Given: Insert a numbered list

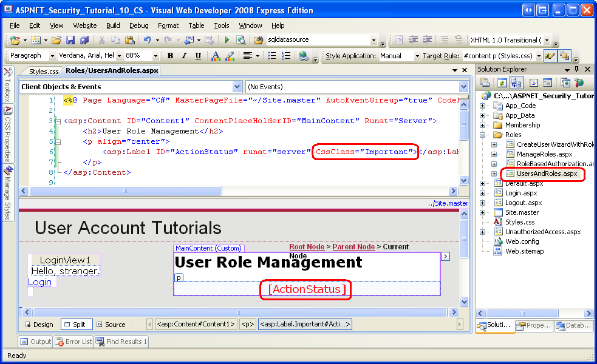Looking at the screenshot, I should [286, 56].
